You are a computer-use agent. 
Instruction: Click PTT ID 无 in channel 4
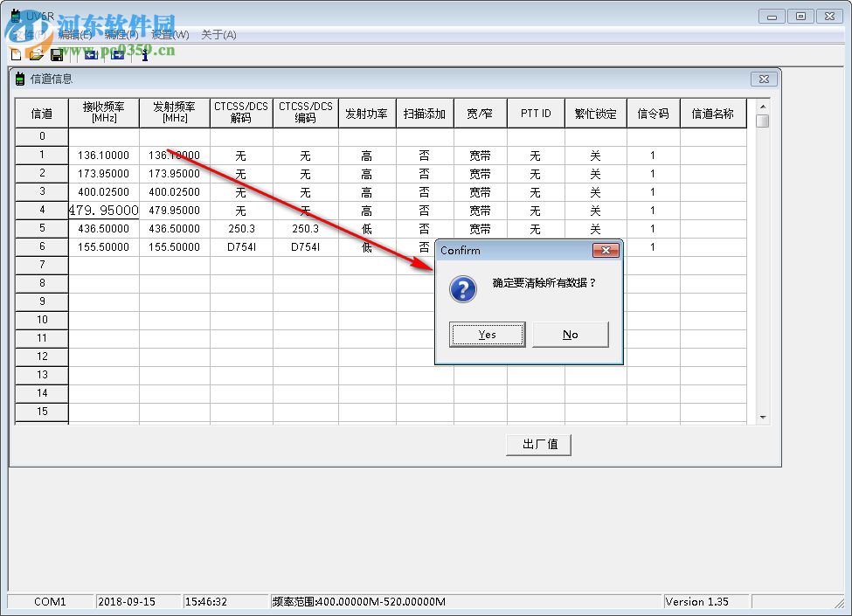coord(536,211)
